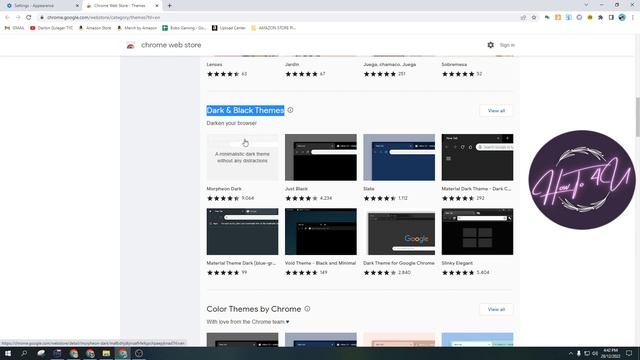This screenshot has width=640, height=360.
Task: Click the taskbar clock and date
Action: point(611,353)
